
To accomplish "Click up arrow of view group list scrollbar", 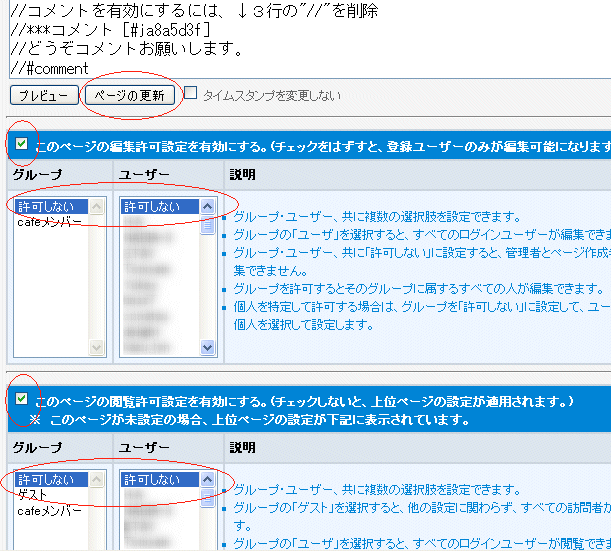I will [x=97, y=479].
